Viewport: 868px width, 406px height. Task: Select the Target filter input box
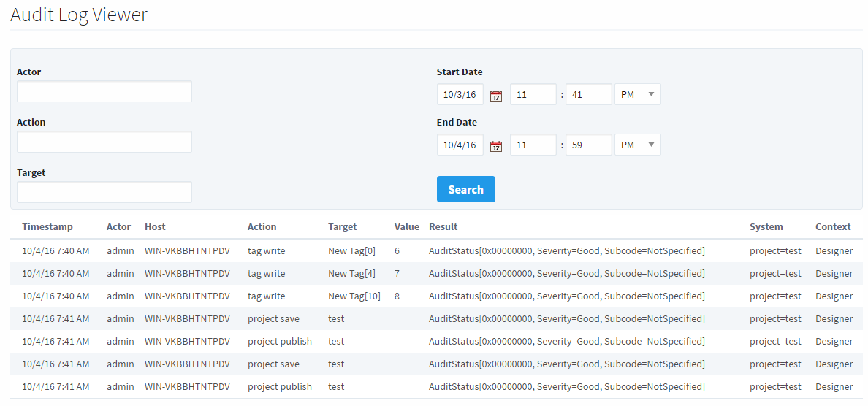click(104, 192)
